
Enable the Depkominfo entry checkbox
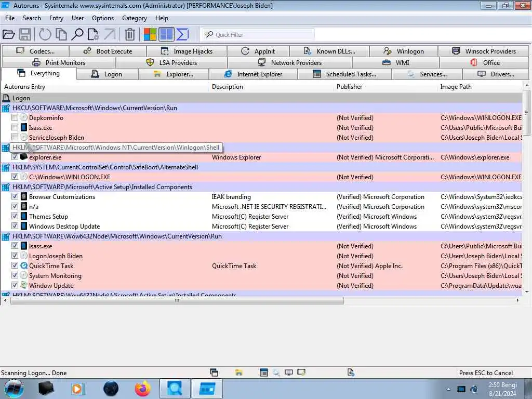tap(15, 117)
